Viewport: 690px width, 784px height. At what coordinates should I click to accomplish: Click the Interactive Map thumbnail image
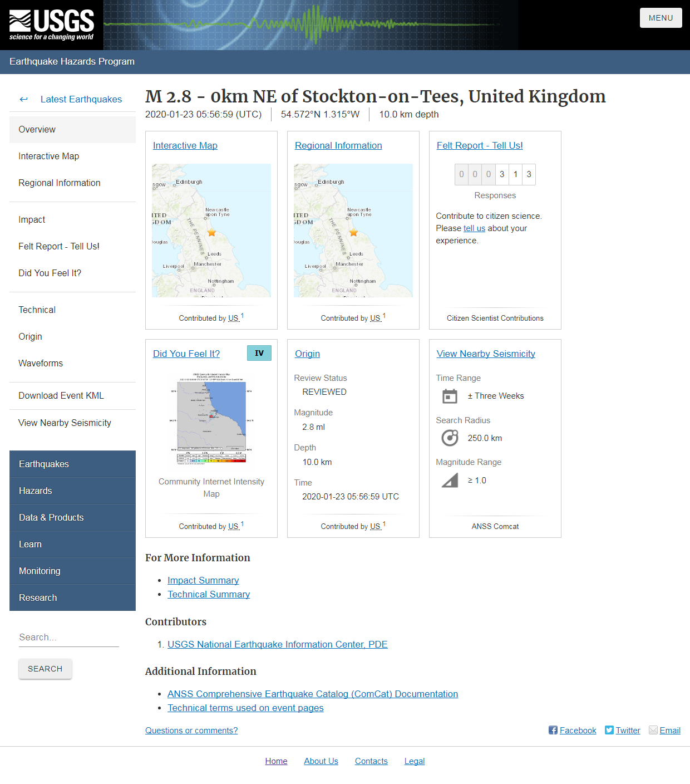point(211,231)
